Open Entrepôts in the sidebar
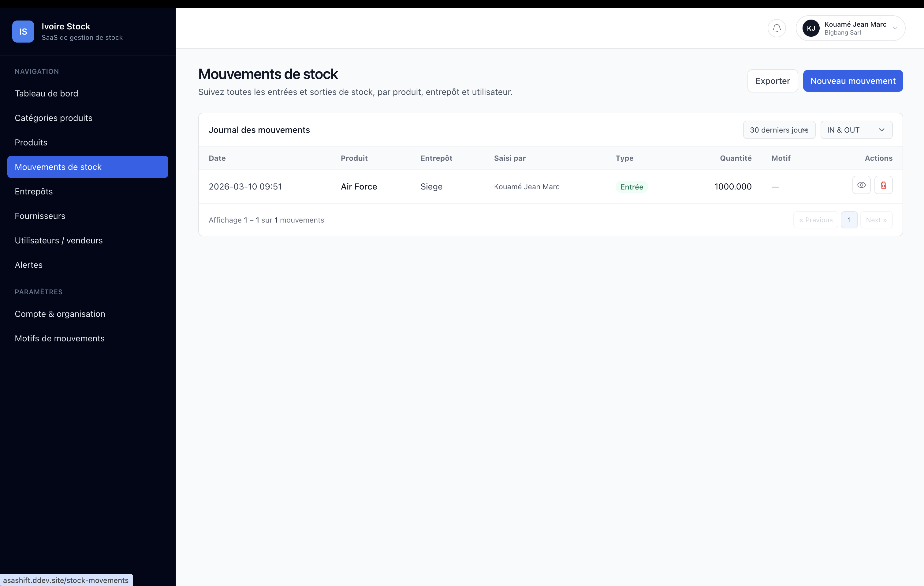The height and width of the screenshot is (586, 924). click(34, 191)
